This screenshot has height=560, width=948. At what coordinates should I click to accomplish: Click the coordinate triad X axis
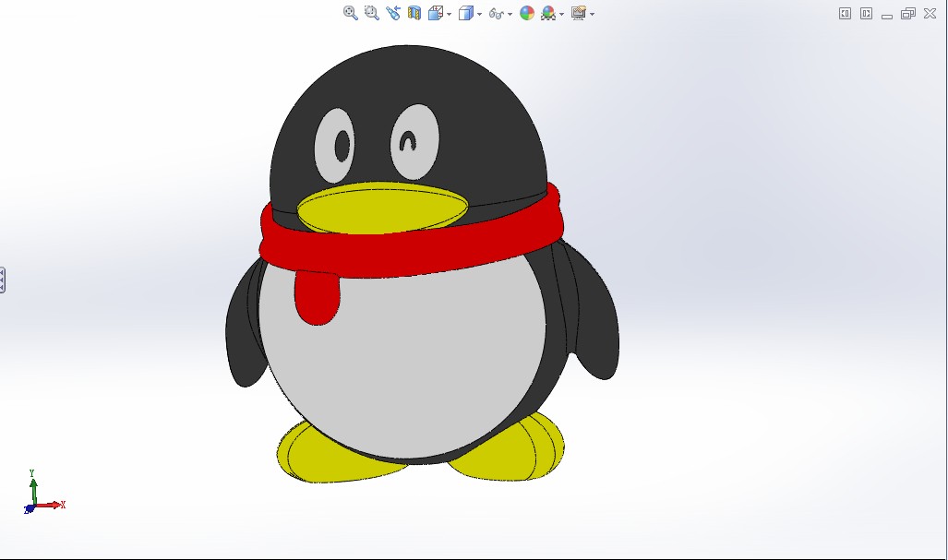[51, 505]
